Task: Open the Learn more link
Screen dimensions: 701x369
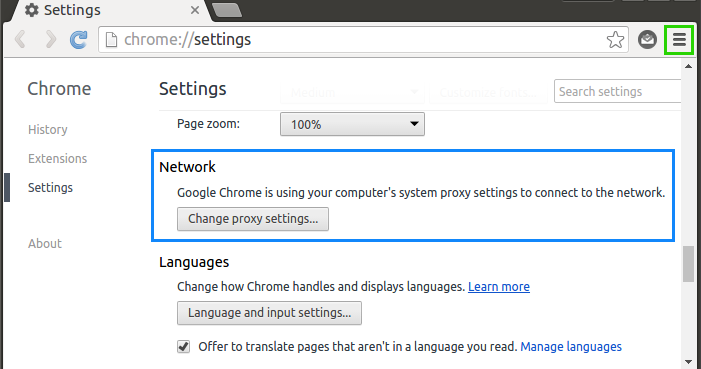Action: pyautogui.click(x=499, y=287)
